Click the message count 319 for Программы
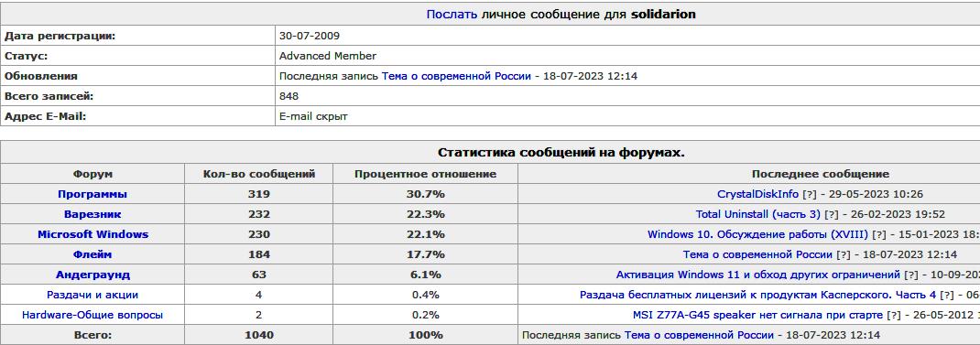The width and height of the screenshot is (980, 345). click(259, 194)
